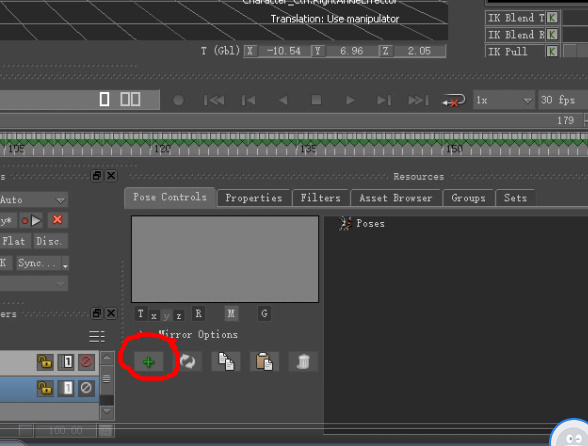
Task: Click the Z translation value 2.05
Action: point(419,51)
